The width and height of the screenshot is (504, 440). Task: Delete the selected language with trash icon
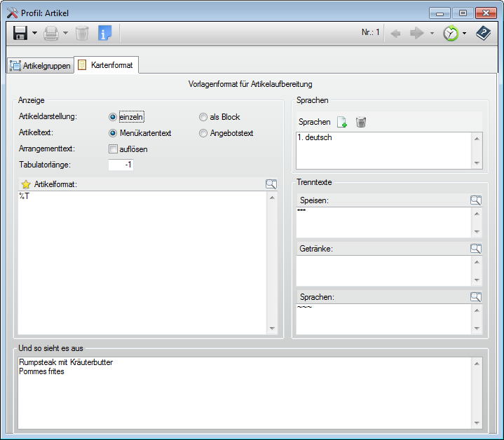360,122
